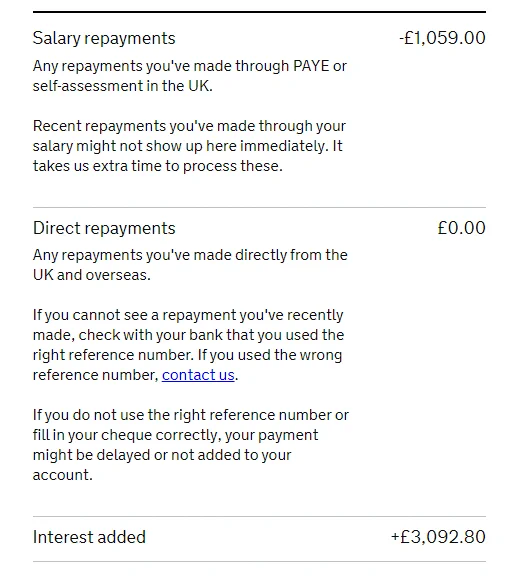Click the divider line above Interest added
This screenshot has height=585, width=527.
tap(259, 517)
